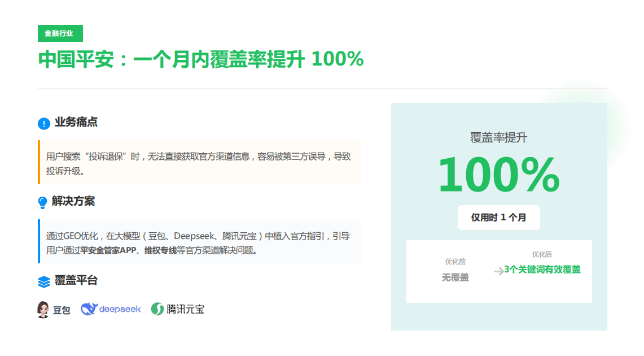Click the large green 100% figure
Screen dimensions: 644x356
click(498, 175)
